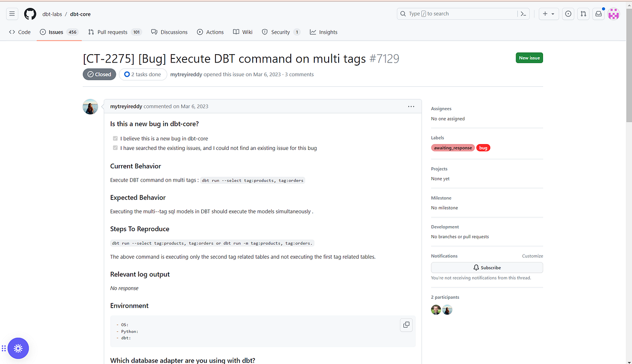Click the Subscribe notifications button
Screen dimensions: 632x364
click(487, 267)
